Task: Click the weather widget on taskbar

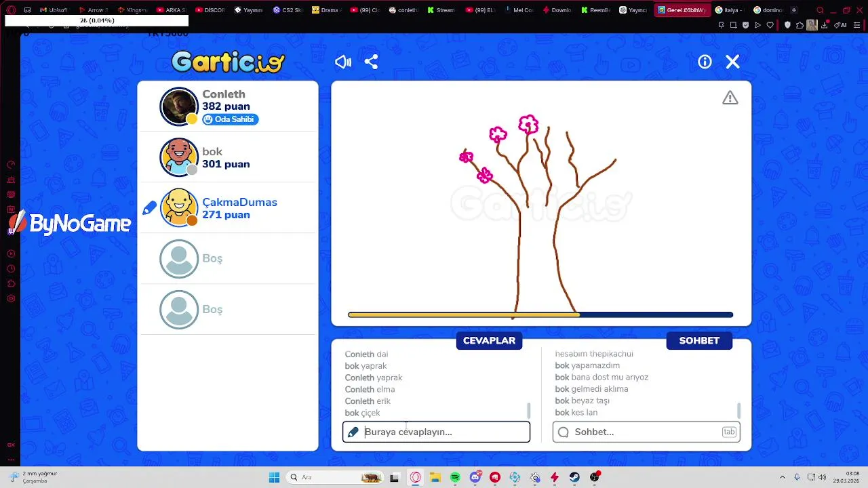Action: pos(33,477)
